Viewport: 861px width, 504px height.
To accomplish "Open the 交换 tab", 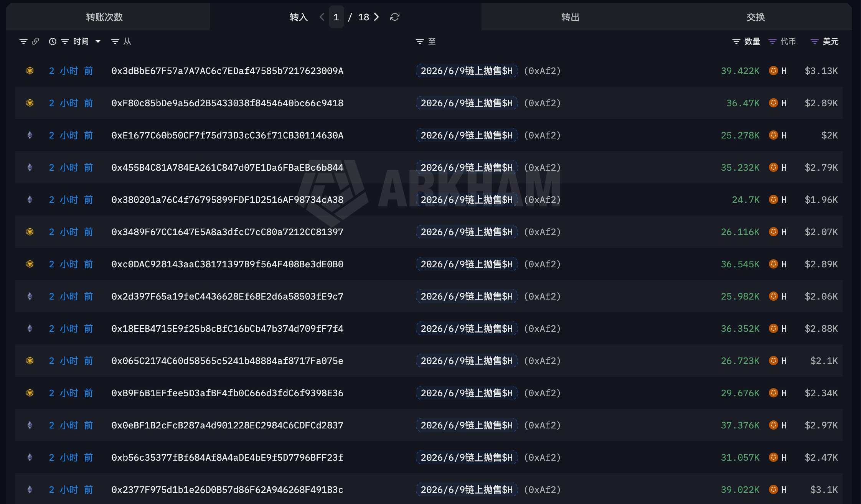I will tap(755, 17).
